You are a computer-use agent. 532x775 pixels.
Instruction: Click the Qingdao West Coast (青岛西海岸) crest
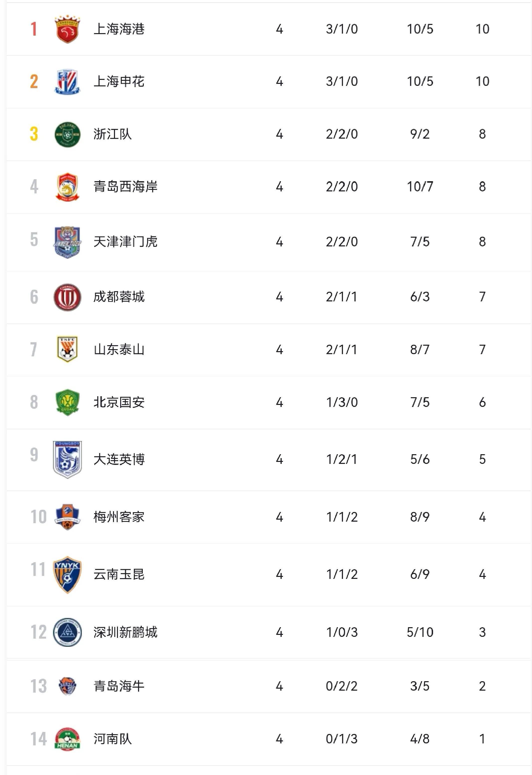point(67,187)
